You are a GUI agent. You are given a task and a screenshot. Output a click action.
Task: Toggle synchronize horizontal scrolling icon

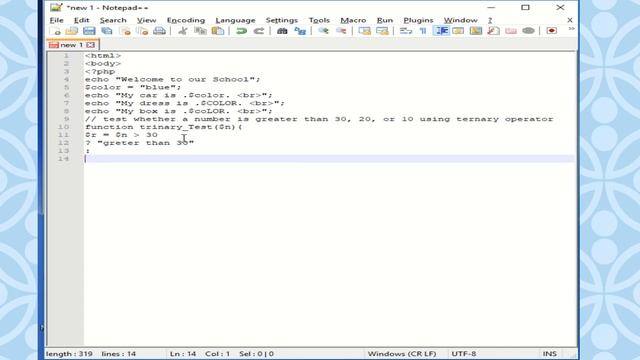click(x=382, y=31)
